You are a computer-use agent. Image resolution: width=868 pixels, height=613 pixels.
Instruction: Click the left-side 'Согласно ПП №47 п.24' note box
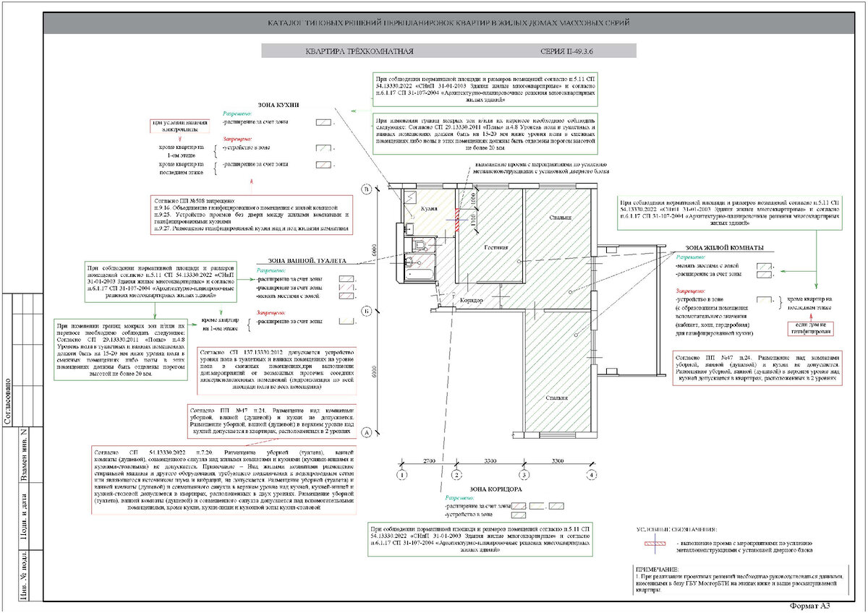coord(271,420)
